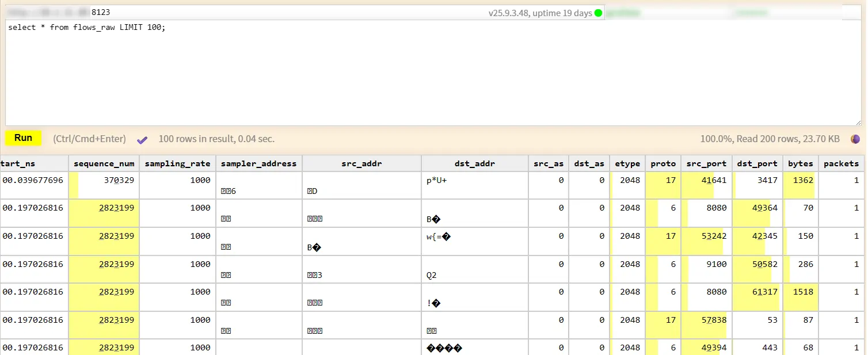Click the dst_addr column header
Viewport: 868px width, 355px height.
474,163
